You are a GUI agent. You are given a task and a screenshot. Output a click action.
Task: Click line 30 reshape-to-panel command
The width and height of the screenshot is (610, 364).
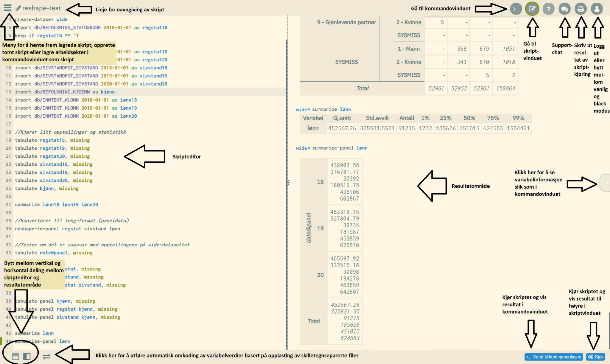[x=68, y=228]
